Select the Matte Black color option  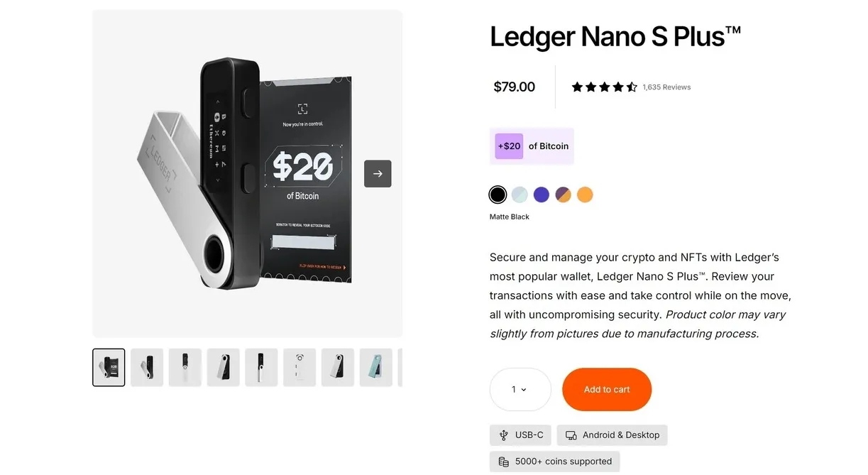pos(498,195)
